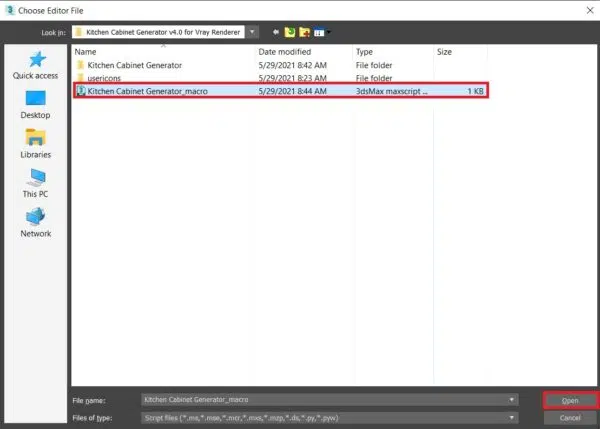600x429 pixels.
Task: Expand the Look in folder dropdown
Action: (252, 32)
